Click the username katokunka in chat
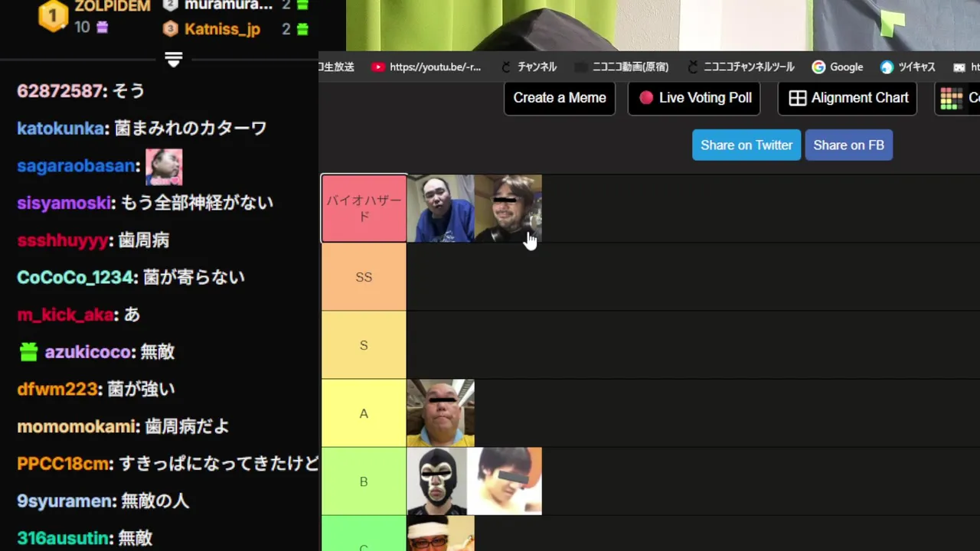 click(60, 129)
